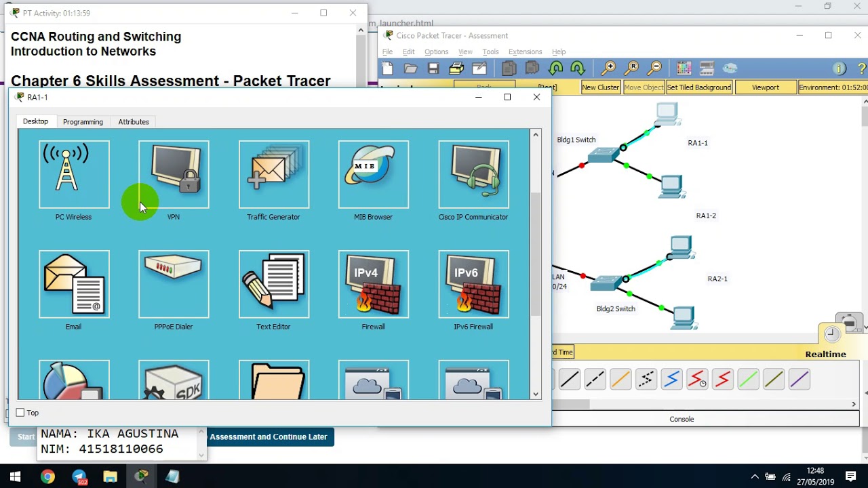Open the Tools menu

(490, 52)
